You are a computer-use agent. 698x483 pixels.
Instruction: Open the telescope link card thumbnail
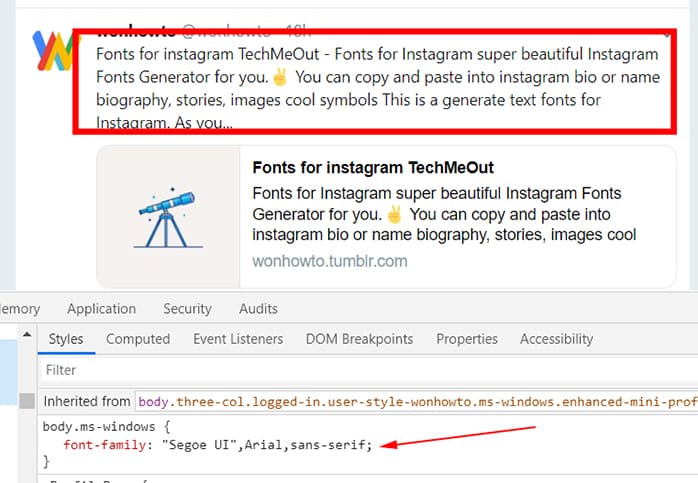(168, 217)
